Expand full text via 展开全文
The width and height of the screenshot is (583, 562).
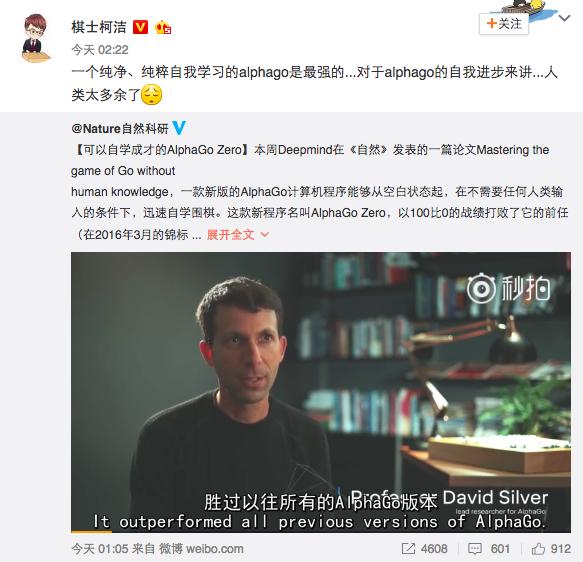click(231, 235)
